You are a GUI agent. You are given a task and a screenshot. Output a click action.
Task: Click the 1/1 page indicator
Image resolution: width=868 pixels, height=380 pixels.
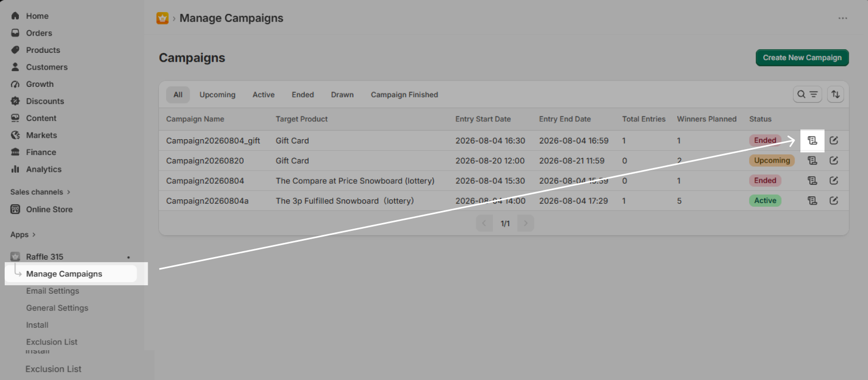505,223
